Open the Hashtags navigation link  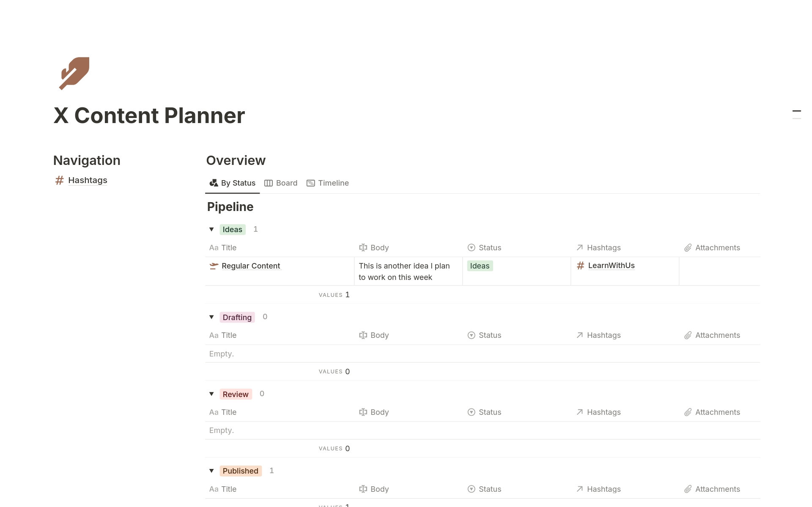(88, 181)
